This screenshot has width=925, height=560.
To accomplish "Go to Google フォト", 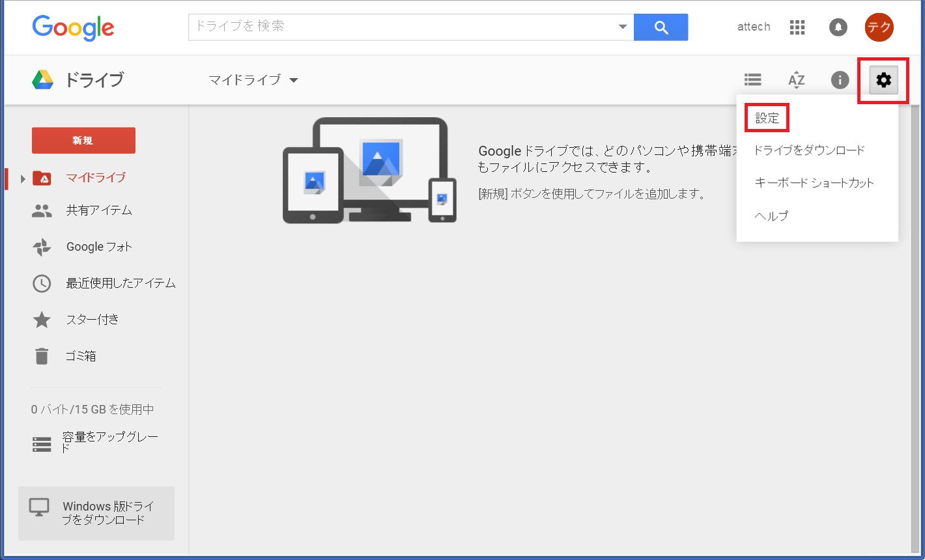I will tap(99, 247).
